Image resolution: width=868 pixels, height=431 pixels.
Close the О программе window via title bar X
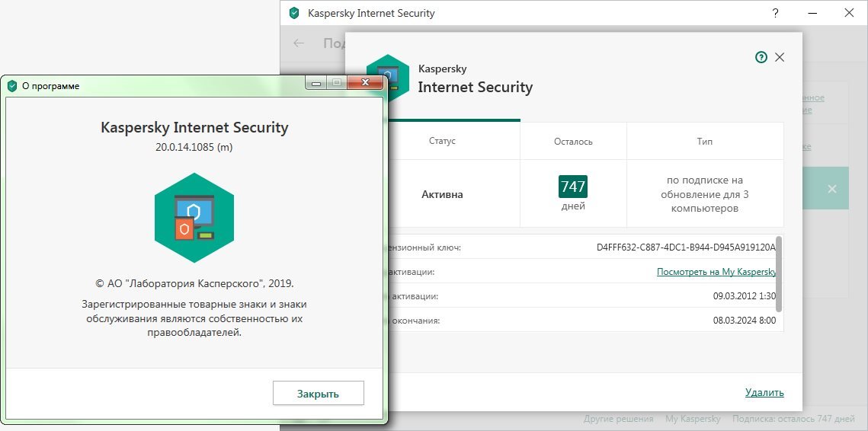365,83
